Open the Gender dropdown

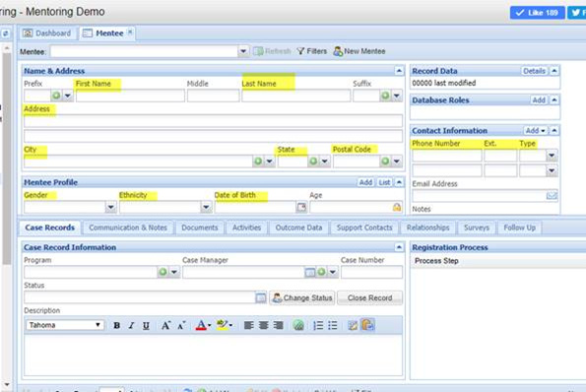[110, 207]
